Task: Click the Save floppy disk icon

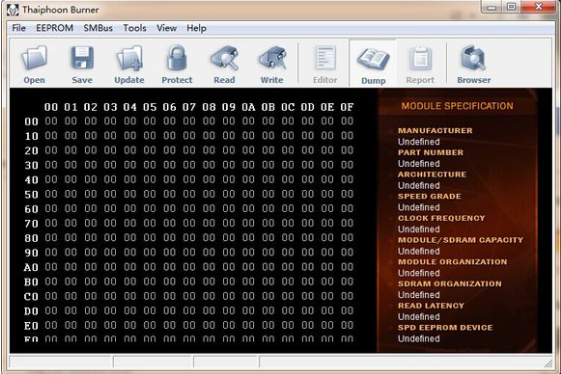Action: (x=82, y=58)
